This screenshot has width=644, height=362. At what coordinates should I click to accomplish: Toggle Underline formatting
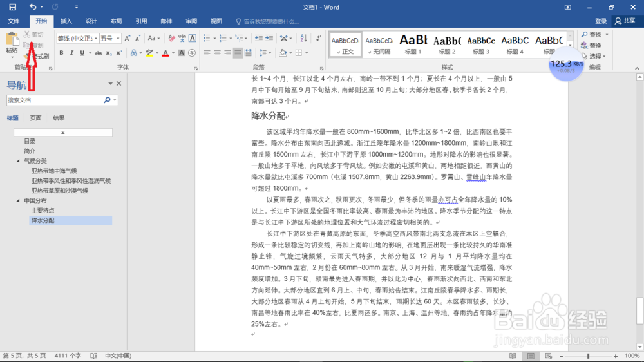click(x=82, y=53)
